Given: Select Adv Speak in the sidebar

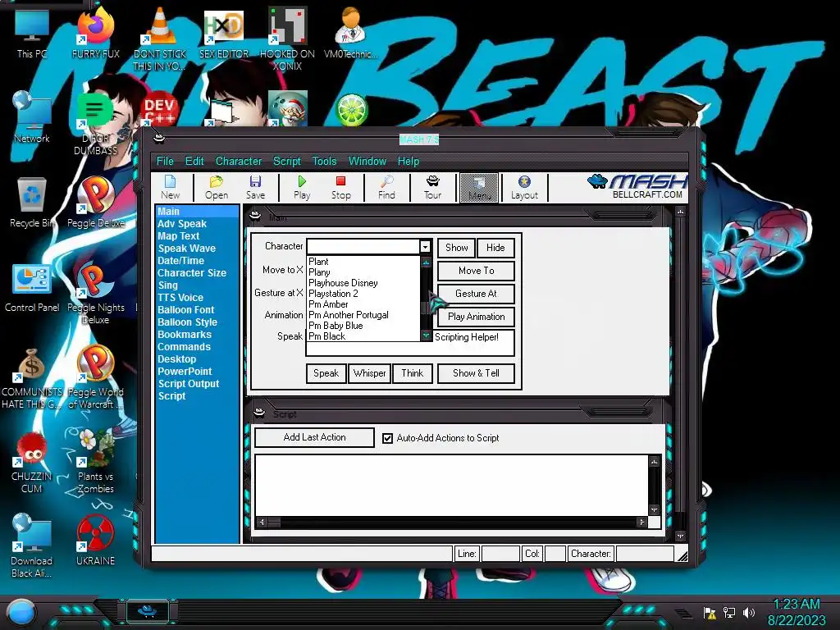Looking at the screenshot, I should [182, 224].
